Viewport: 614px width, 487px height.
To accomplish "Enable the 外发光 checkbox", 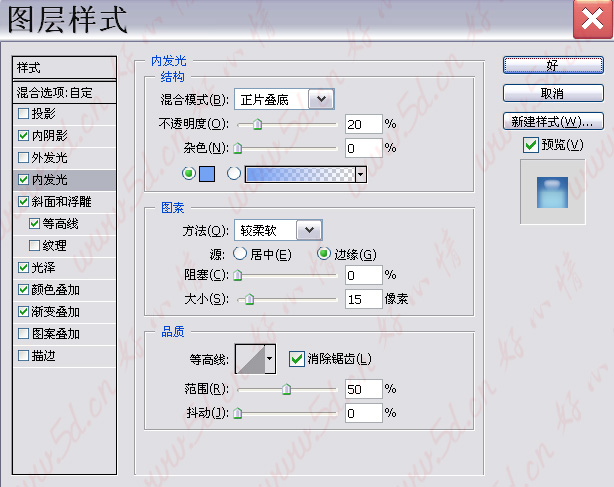I will 23,157.
